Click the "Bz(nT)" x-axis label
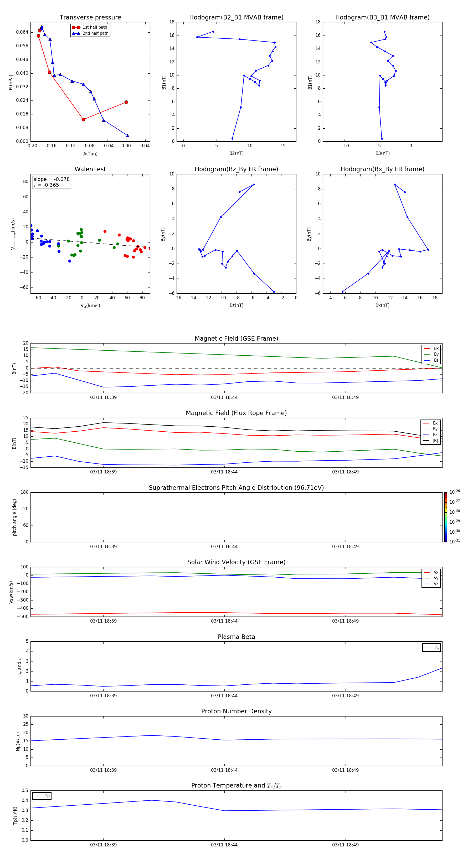The width and height of the screenshot is (473, 868). coord(236,305)
